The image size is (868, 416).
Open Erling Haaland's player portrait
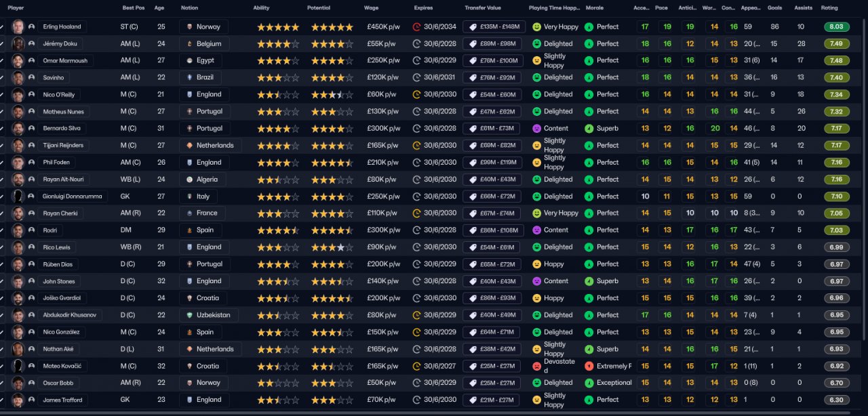tap(18, 27)
